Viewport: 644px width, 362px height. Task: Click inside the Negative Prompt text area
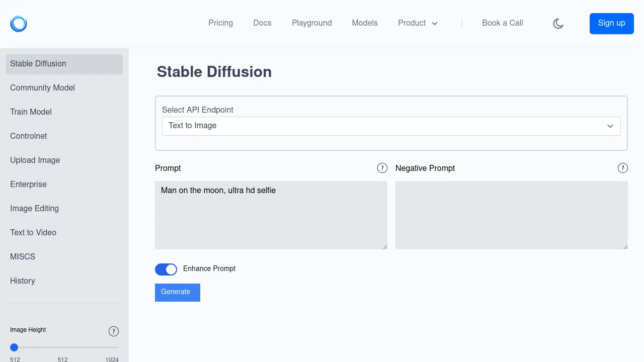click(x=511, y=215)
